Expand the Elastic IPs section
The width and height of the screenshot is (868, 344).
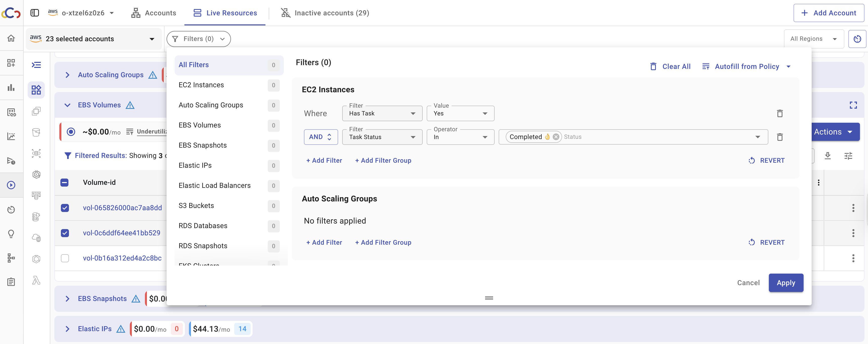[67, 329]
